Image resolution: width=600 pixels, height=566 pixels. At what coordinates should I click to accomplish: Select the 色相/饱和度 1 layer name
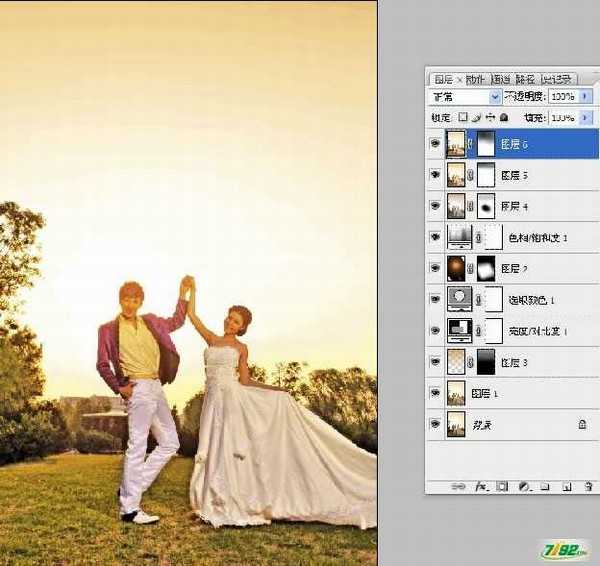pyautogui.click(x=538, y=238)
